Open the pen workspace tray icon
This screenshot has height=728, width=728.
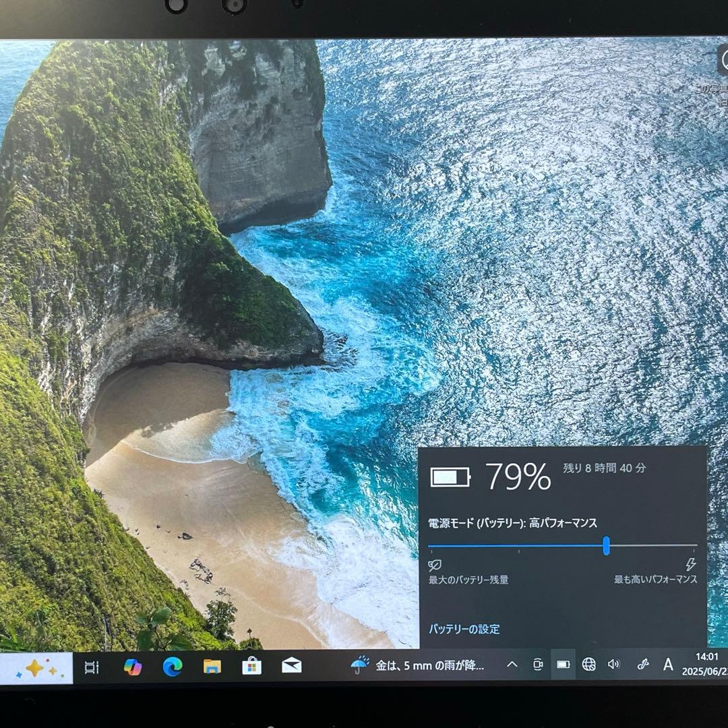coord(642,665)
